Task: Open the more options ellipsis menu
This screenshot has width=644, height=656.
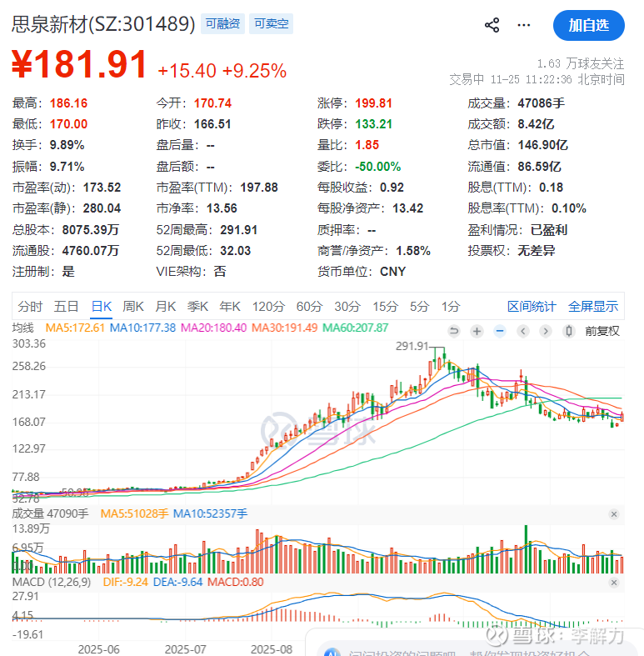Action: pyautogui.click(x=523, y=25)
